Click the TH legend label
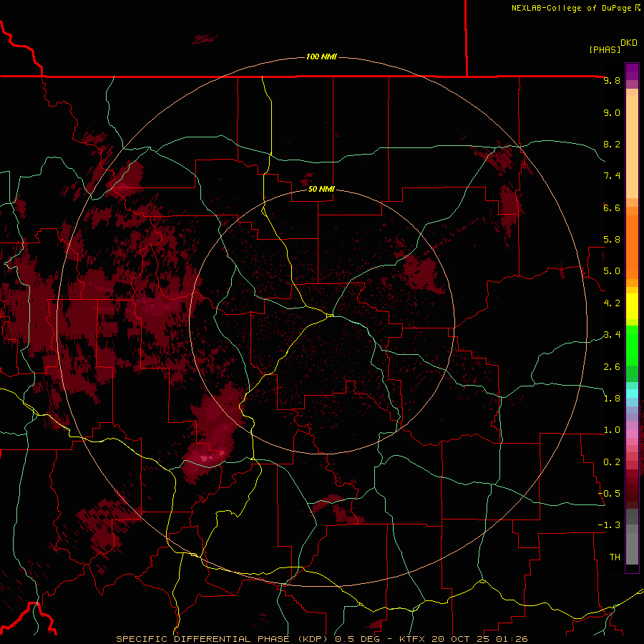 (x=615, y=557)
